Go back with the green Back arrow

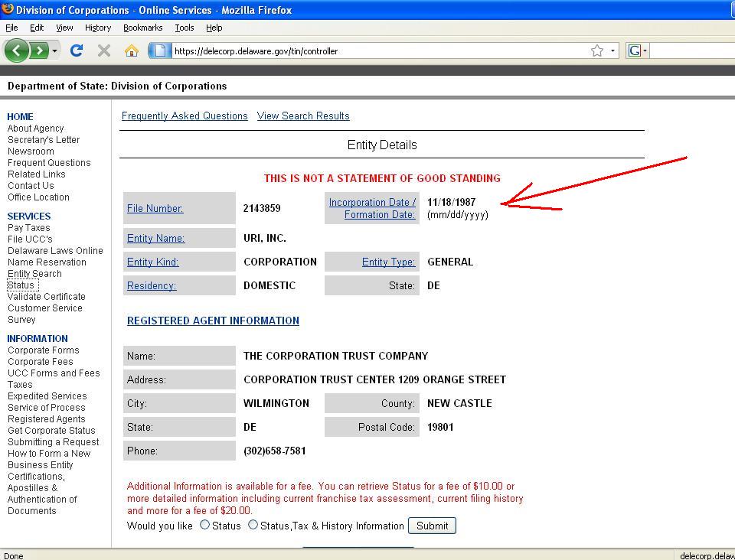pyautogui.click(x=16, y=50)
